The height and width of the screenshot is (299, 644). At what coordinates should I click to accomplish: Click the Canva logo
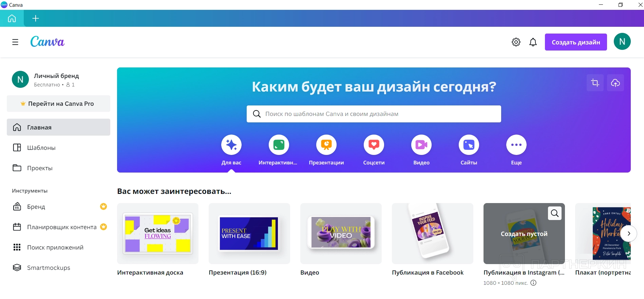tap(47, 42)
